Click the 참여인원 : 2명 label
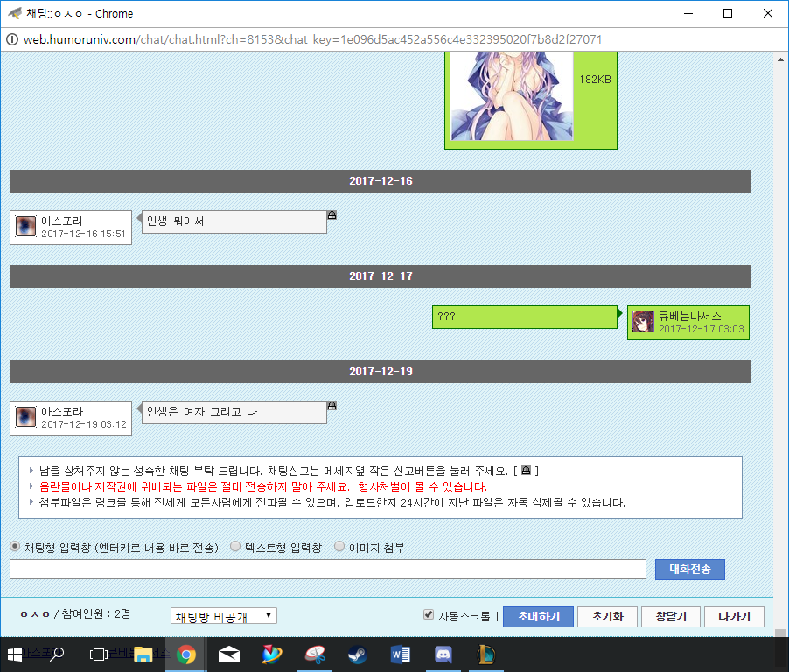This screenshot has width=789, height=672. click(95, 613)
